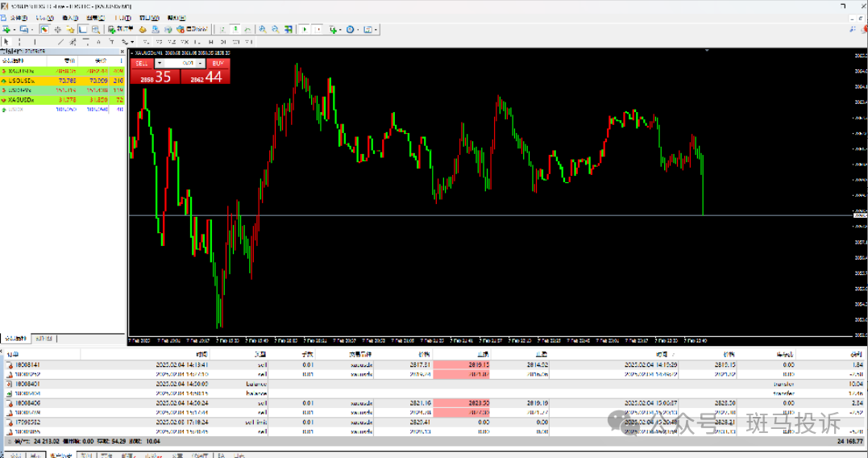Screen dimensions: 868x458
Task: Click the New Chart toolbar icon
Action: pos(6,29)
